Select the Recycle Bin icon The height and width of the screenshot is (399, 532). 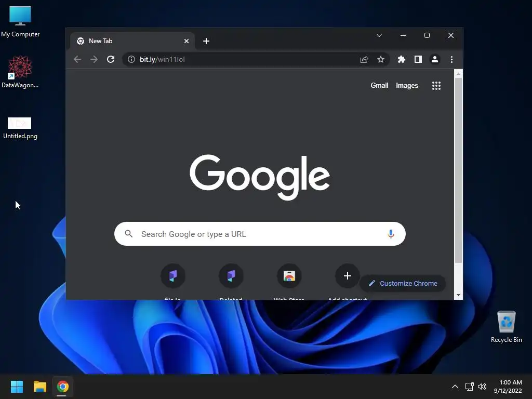click(506, 327)
